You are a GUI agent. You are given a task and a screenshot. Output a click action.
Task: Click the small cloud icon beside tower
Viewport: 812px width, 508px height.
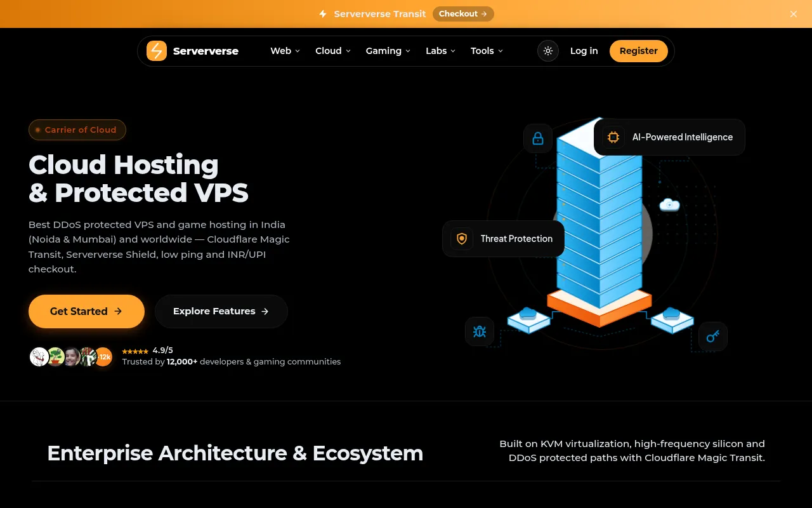tap(669, 204)
